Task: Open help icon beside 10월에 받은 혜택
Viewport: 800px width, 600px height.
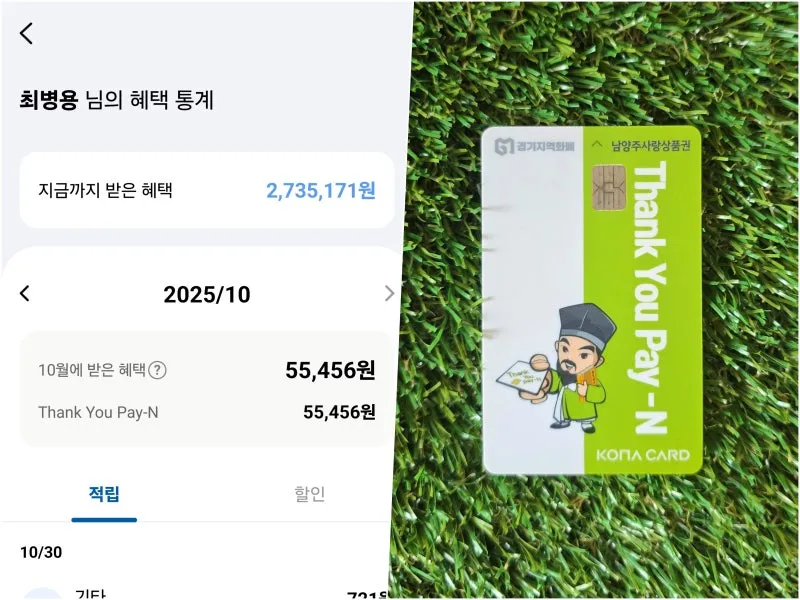Action: click(157, 370)
